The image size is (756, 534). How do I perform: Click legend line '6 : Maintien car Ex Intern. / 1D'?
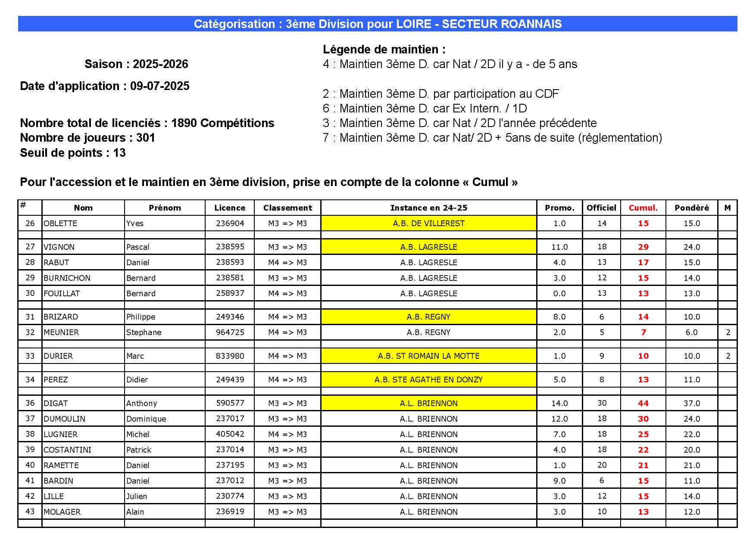[x=425, y=109]
